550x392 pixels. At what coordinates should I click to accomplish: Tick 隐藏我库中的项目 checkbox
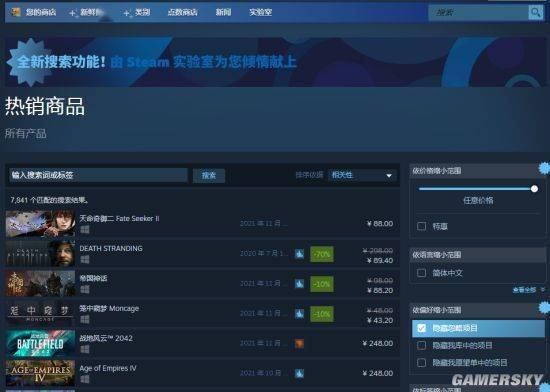click(422, 345)
